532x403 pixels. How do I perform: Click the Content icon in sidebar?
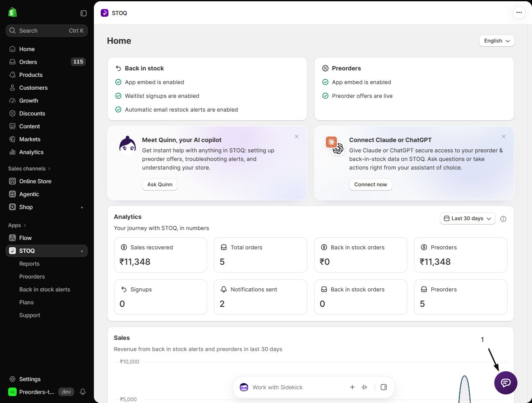click(12, 126)
